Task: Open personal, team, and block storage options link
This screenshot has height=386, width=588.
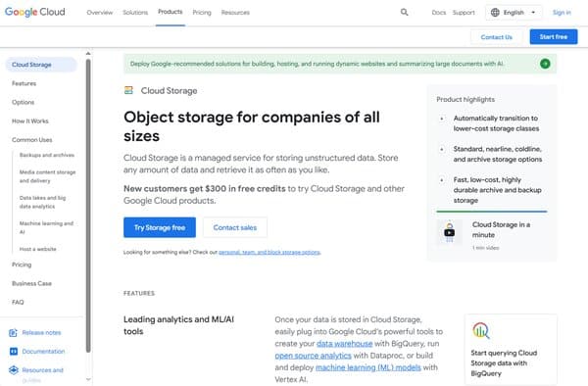Action: click(x=269, y=252)
